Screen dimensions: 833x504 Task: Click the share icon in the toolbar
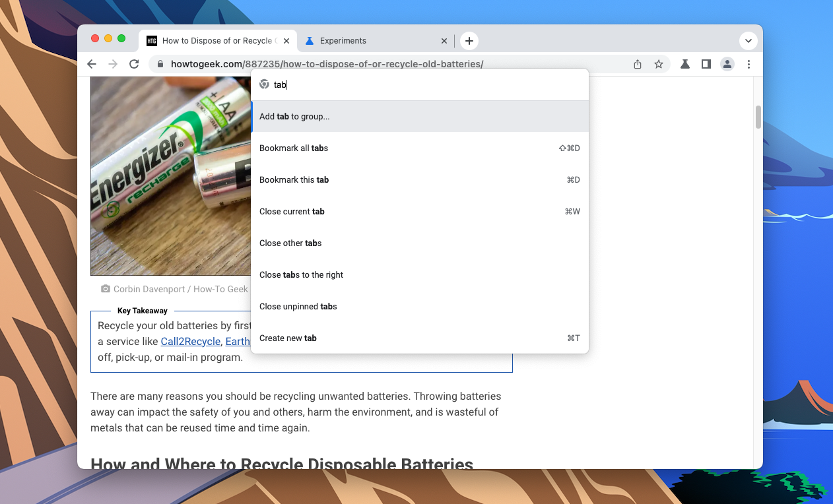(x=637, y=64)
